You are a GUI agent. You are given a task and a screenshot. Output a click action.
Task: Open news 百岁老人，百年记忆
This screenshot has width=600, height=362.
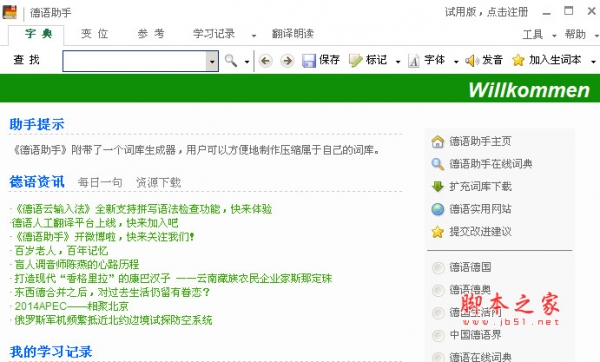pos(61,251)
